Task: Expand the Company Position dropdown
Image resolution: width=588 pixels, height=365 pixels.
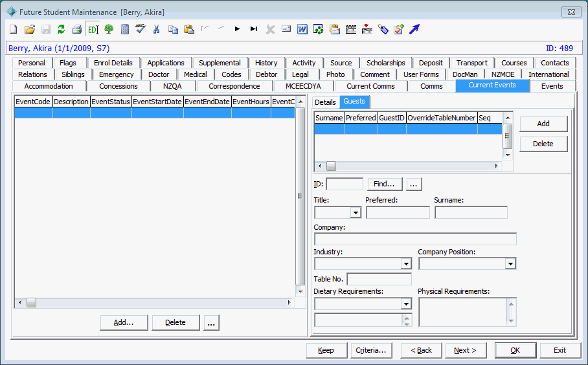Action: 510,264
